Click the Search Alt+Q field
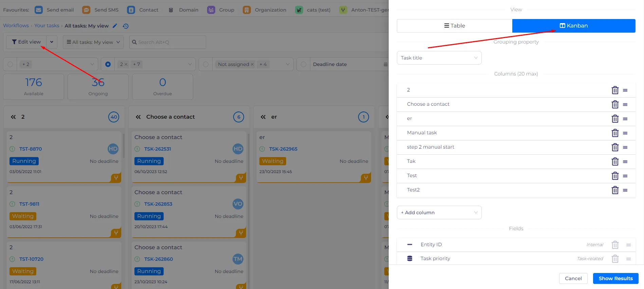Viewport: 644px width, 289px height. [168, 42]
